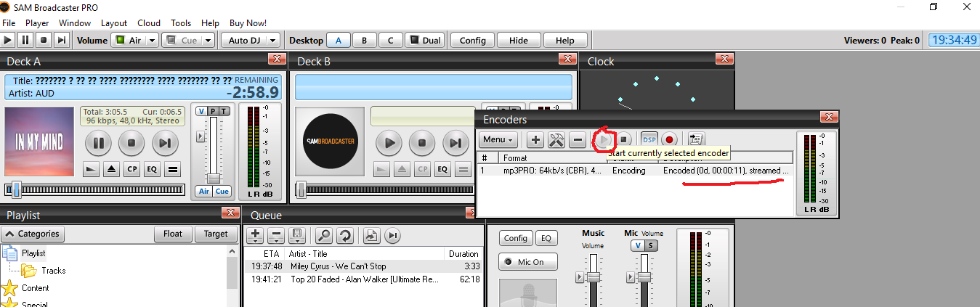Toggle the Cue volume button in toolbar
The width and height of the screenshot is (980, 307).
click(183, 41)
